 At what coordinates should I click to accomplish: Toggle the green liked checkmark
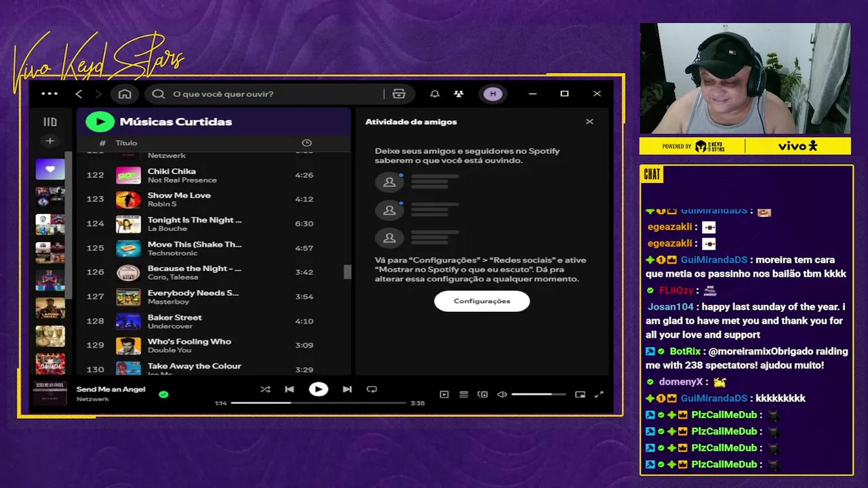click(163, 394)
